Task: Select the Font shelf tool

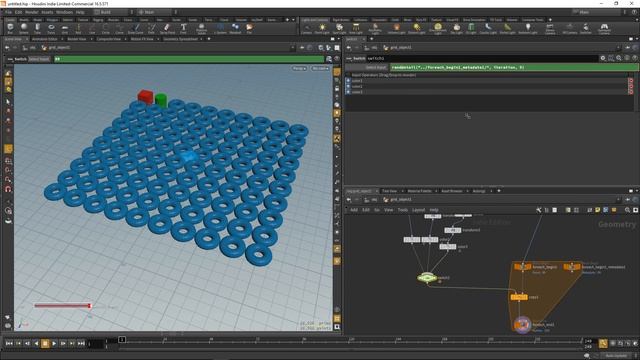Action: pyautogui.click(x=183, y=28)
